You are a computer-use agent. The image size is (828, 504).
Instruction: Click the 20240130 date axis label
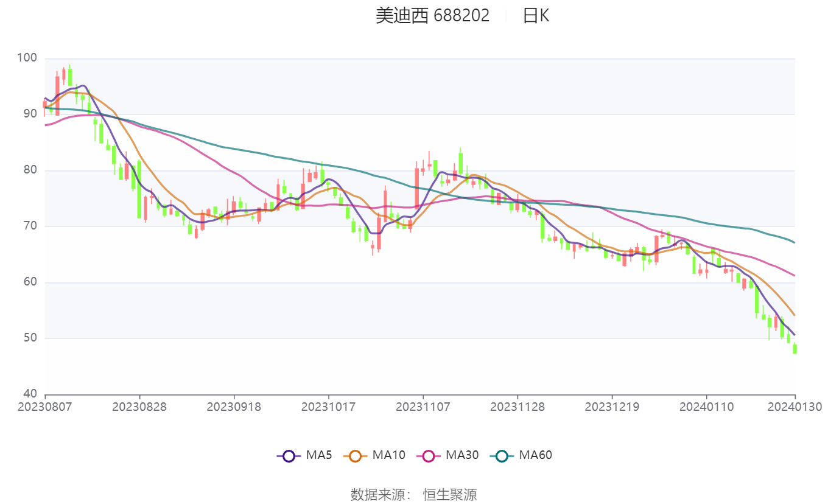[x=795, y=407]
